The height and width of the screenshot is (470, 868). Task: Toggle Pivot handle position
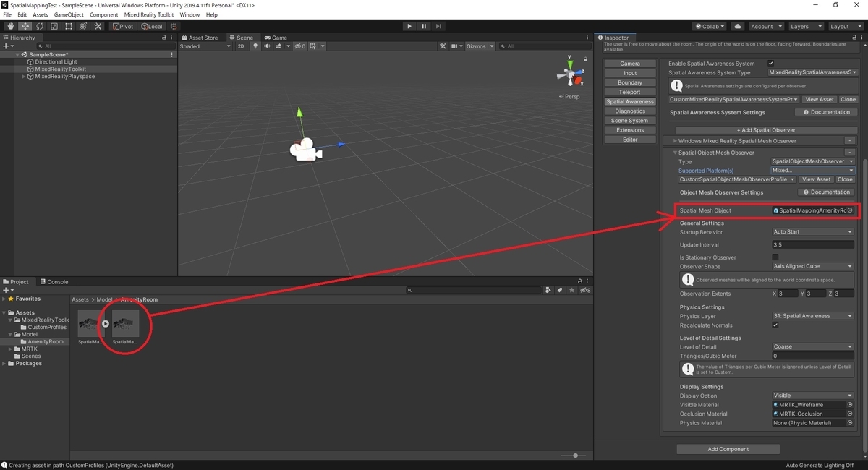coord(123,26)
